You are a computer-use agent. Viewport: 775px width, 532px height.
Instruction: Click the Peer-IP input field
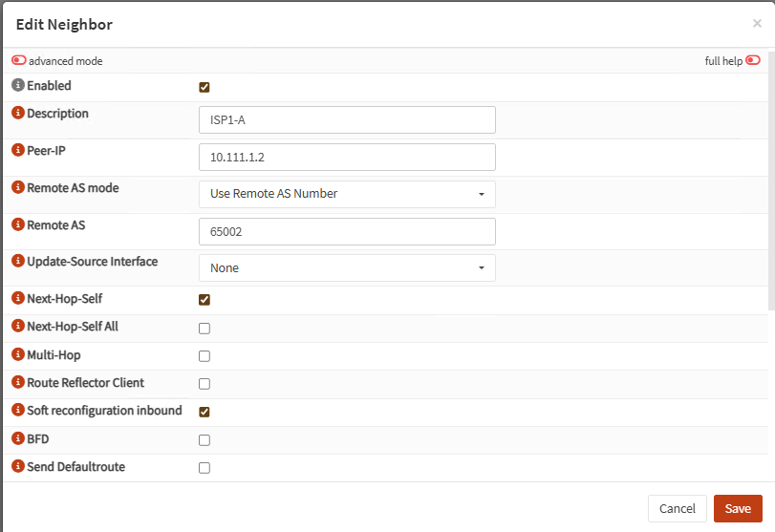(347, 157)
